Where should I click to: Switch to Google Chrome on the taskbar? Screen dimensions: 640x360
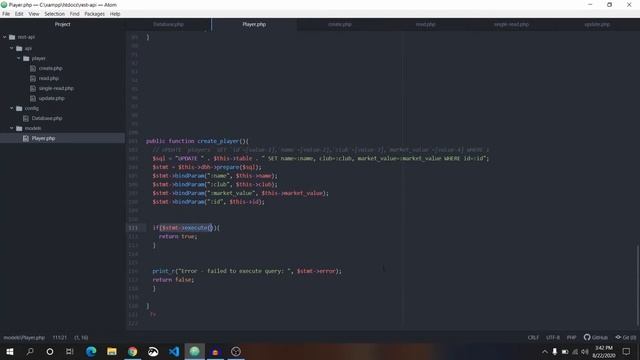pos(133,351)
